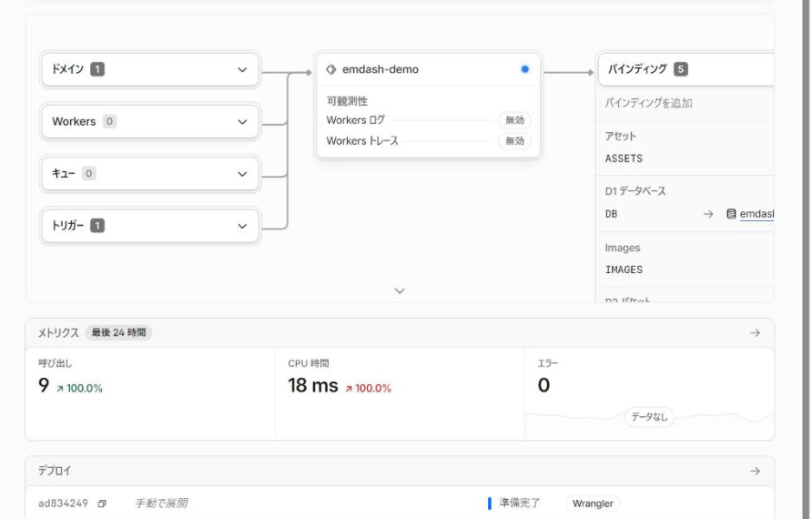Expand the トリガー dropdown card
Screen dimensions: 812x519
(x=150, y=226)
